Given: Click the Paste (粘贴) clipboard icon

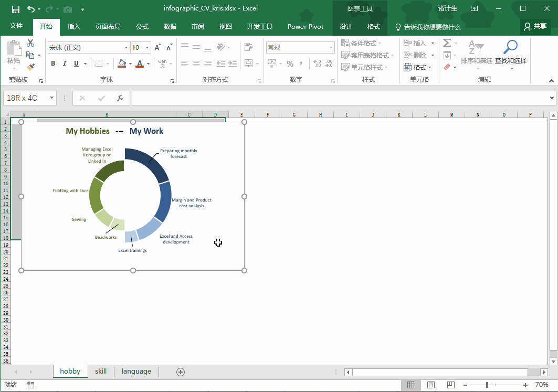Looking at the screenshot, I should coord(14,48).
